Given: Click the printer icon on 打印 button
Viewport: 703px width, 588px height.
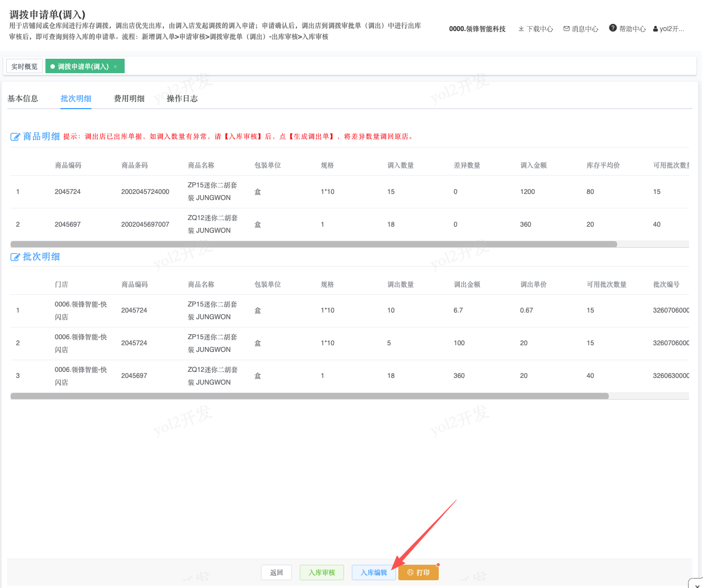Looking at the screenshot, I should (x=410, y=572).
